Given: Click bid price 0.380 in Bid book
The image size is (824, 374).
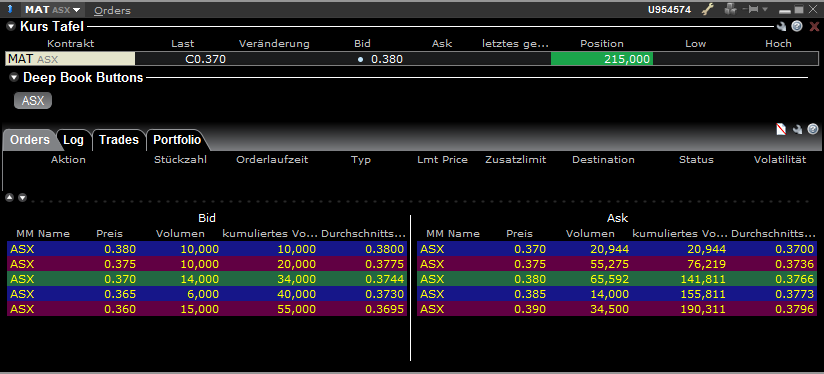Looking at the screenshot, I should tap(120, 249).
